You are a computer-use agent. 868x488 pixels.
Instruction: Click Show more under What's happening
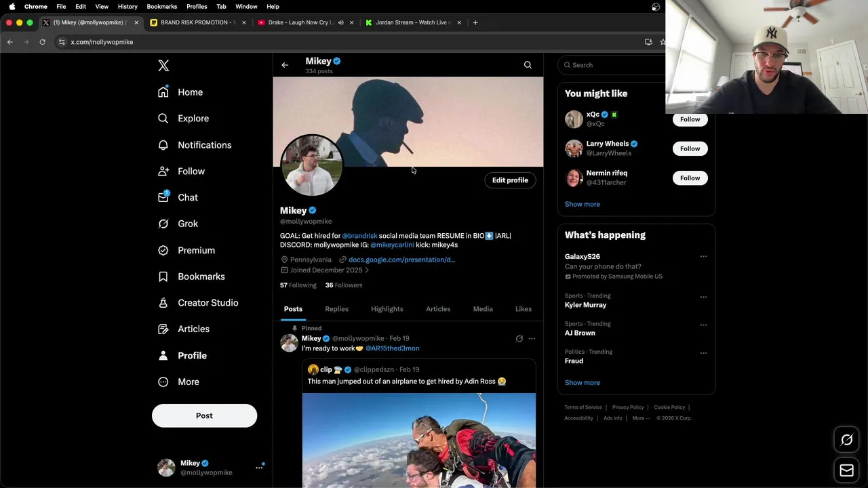point(582,383)
